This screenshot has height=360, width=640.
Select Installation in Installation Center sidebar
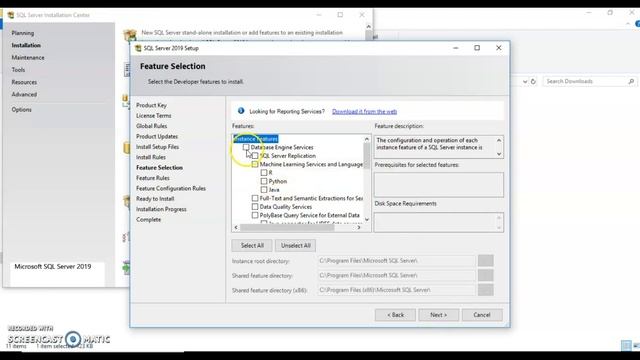tap(26, 45)
